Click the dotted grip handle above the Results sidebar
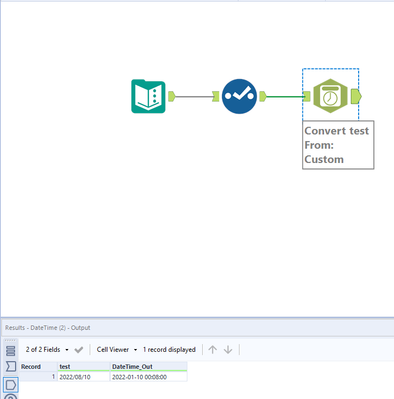 [11, 340]
